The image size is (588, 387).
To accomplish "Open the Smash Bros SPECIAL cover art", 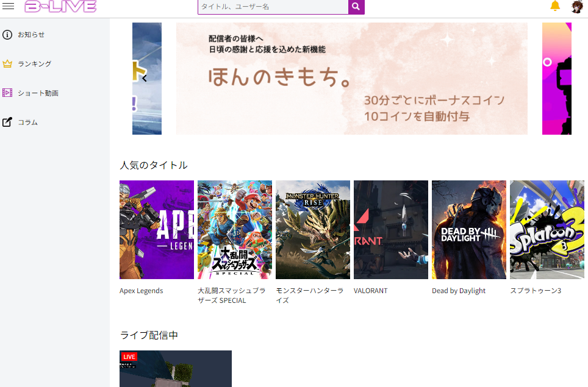I will pos(235,230).
